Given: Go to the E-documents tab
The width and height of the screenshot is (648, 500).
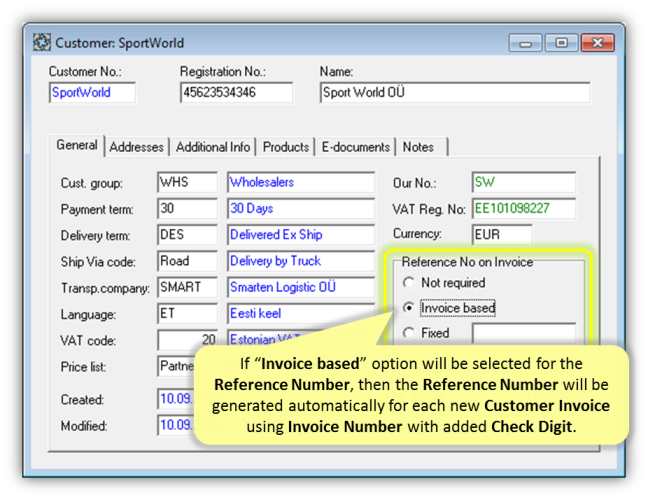Looking at the screenshot, I should click(355, 147).
